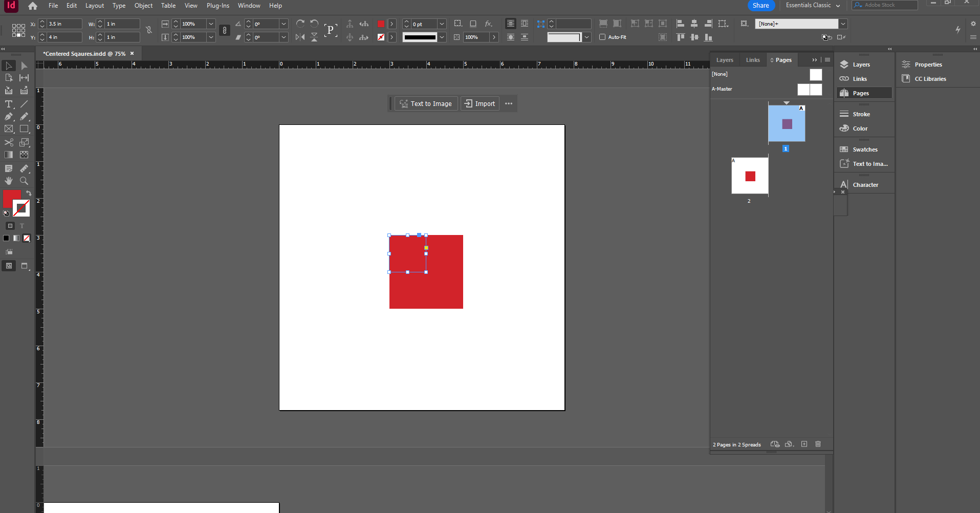Screen dimensions: 980x513
Task: Toggle formatting affects text mode
Action: [x=22, y=226]
